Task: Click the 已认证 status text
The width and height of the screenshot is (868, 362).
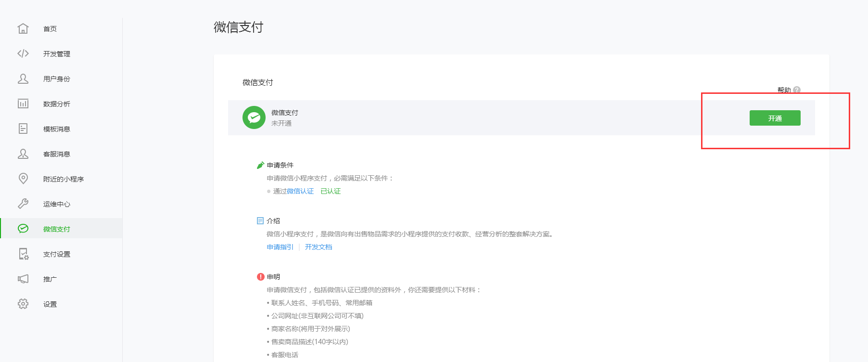Action: (331, 191)
